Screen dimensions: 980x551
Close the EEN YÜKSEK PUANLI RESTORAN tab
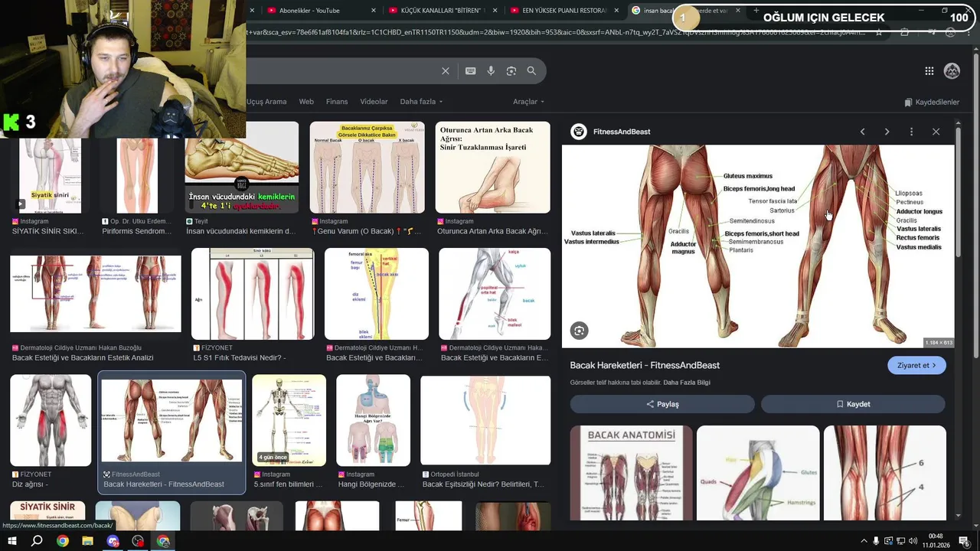click(x=617, y=11)
